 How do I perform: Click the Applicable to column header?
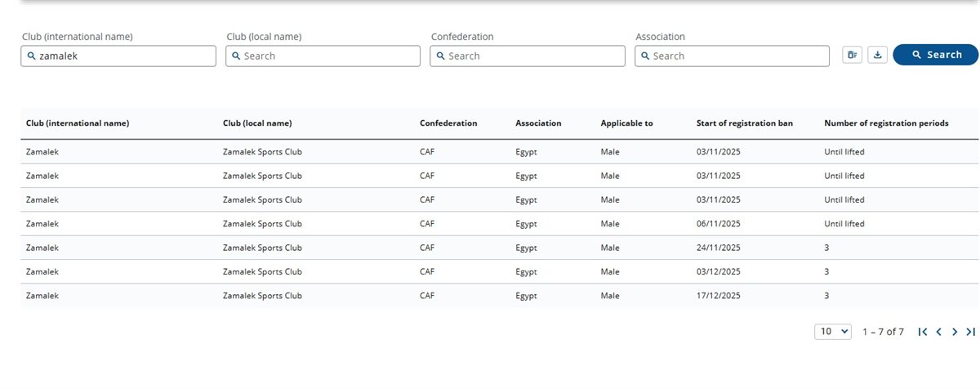[626, 123]
